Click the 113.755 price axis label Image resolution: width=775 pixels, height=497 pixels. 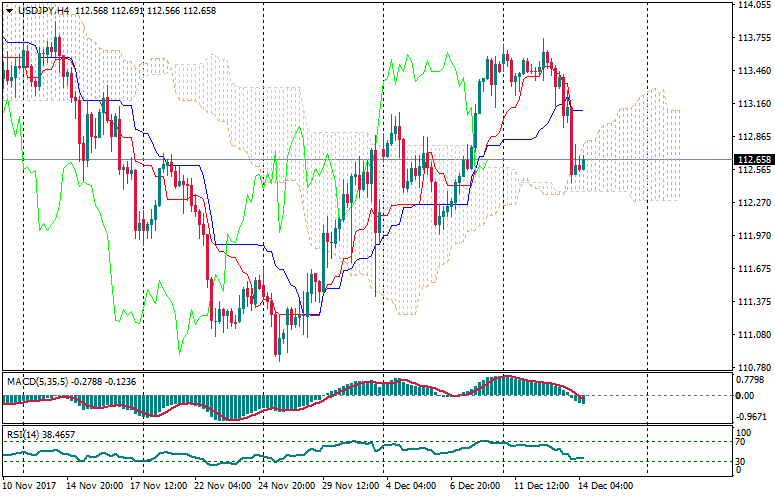click(751, 38)
